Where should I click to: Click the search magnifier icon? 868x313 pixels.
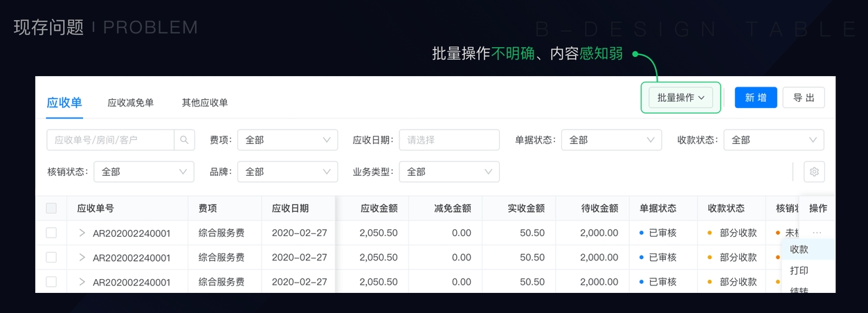pos(184,140)
